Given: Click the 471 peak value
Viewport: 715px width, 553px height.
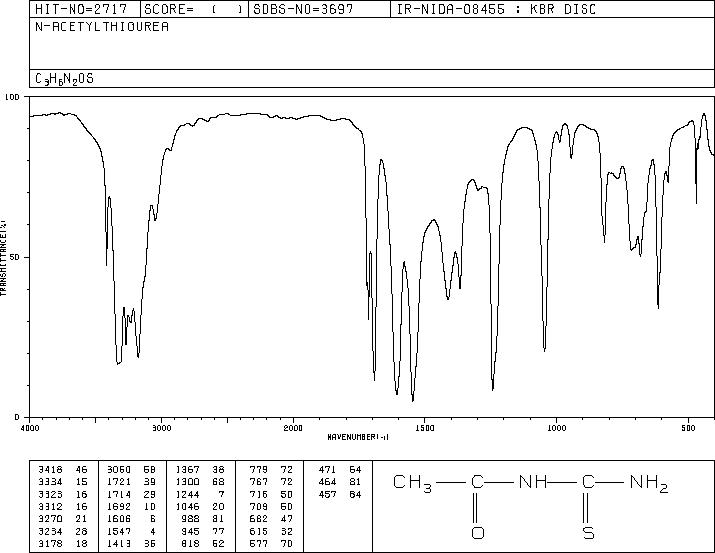Looking at the screenshot, I should (x=327, y=470).
